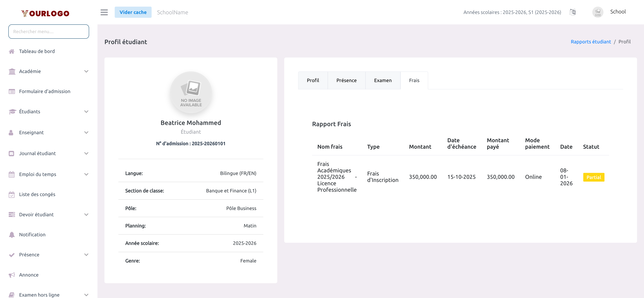Click the YOURLOGO brand logo

tap(45, 13)
